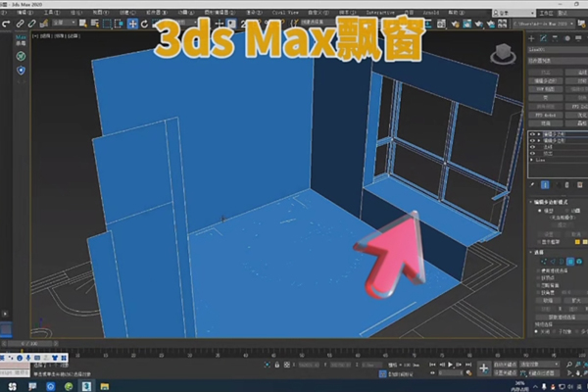Switch to the Display command panel tab

click(x=578, y=38)
